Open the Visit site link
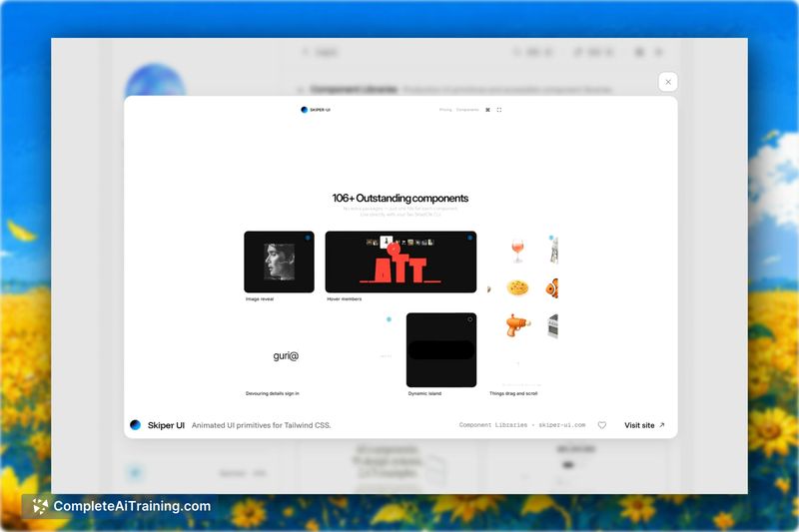This screenshot has width=799, height=532. [644, 425]
